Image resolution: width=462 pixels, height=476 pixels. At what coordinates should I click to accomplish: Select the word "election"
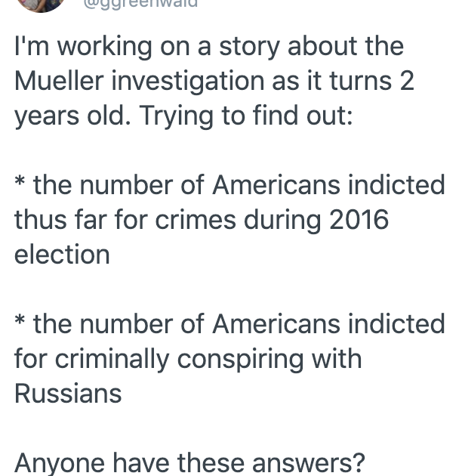(62, 254)
